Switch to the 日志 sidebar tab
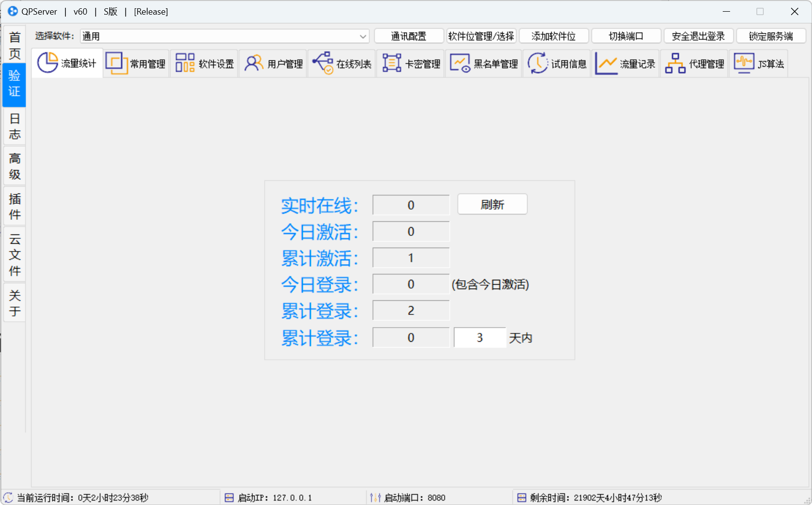The width and height of the screenshot is (812, 505). click(x=14, y=126)
